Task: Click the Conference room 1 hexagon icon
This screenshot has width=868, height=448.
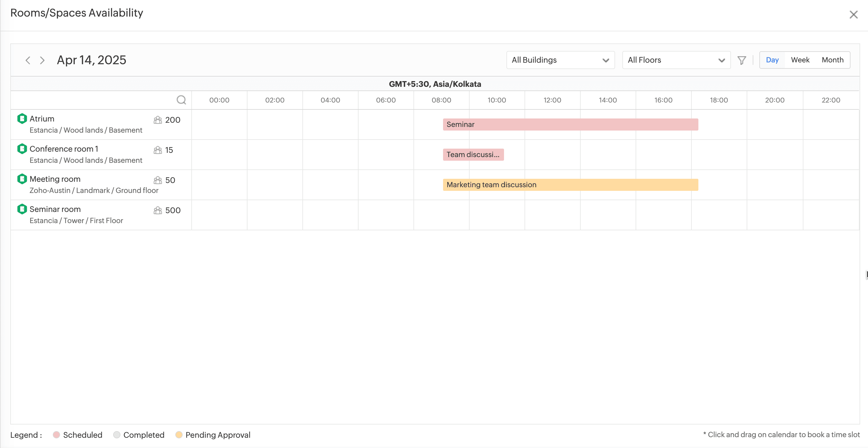Action: click(x=22, y=149)
